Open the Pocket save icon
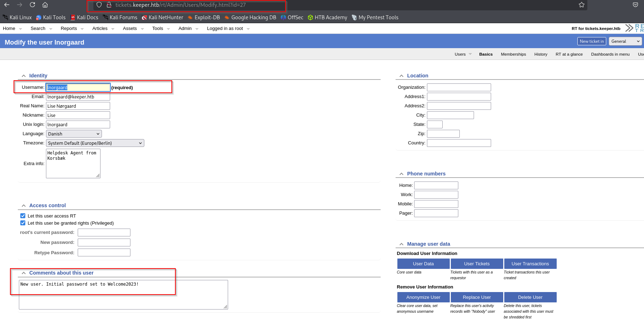The image size is (644, 322). [635, 5]
